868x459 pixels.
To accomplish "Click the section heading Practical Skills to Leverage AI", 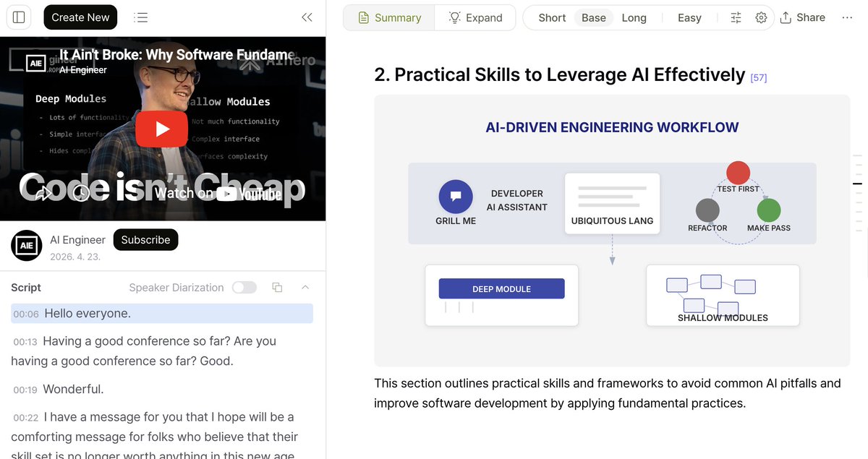I will click(x=560, y=74).
